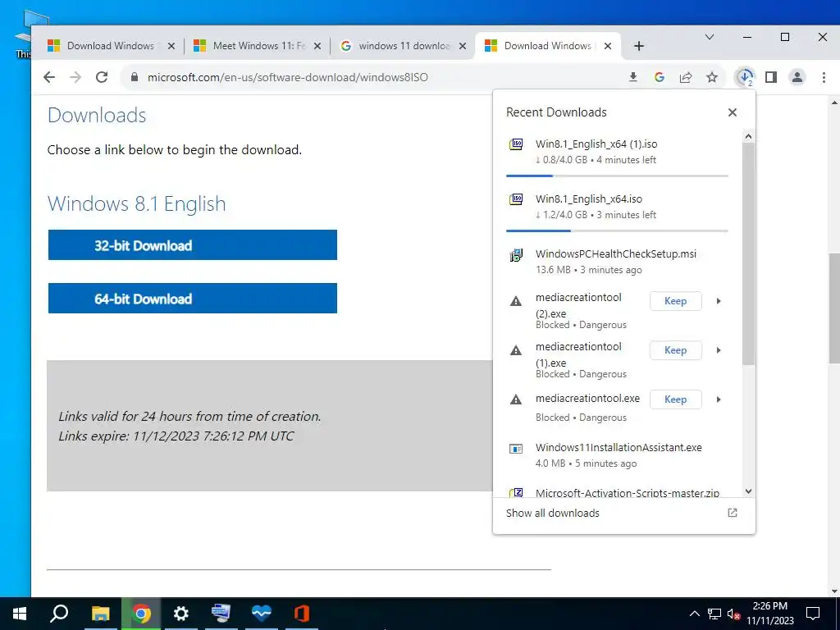Click the warning icon beside mediacreationtool (1).exe
Image resolution: width=840 pixels, height=630 pixels.
(x=516, y=351)
